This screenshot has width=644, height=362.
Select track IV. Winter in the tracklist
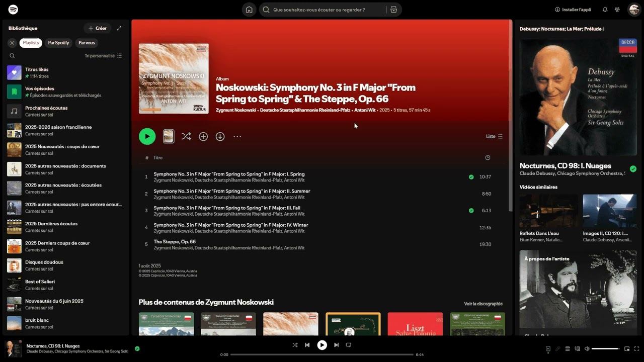tap(322, 228)
